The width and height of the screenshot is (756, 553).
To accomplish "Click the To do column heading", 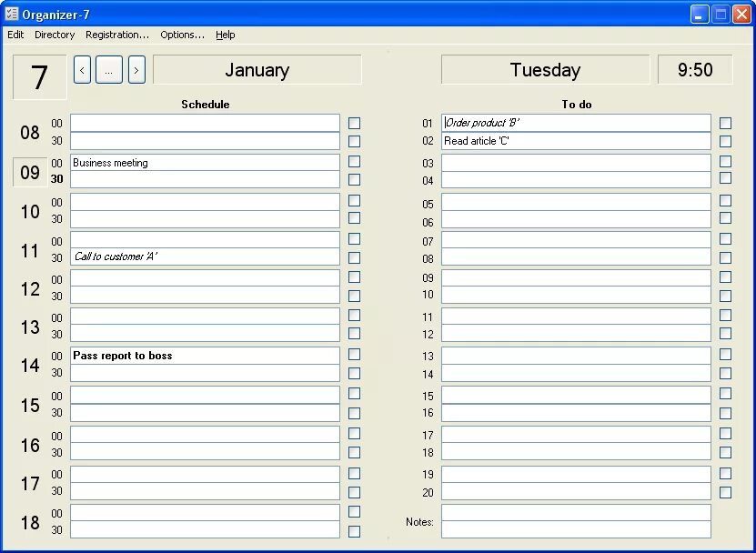I will tap(577, 104).
